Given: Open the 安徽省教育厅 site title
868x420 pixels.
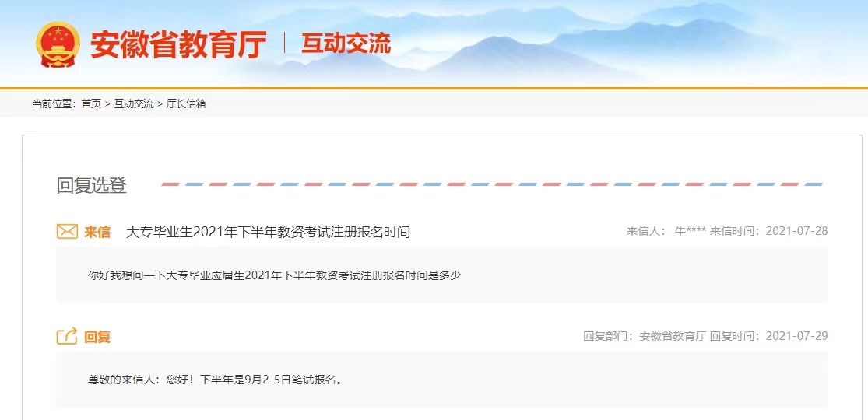Looking at the screenshot, I should coord(178,45).
